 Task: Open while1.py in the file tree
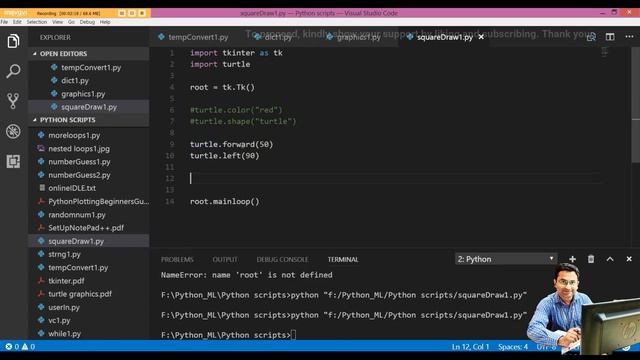click(x=89, y=333)
